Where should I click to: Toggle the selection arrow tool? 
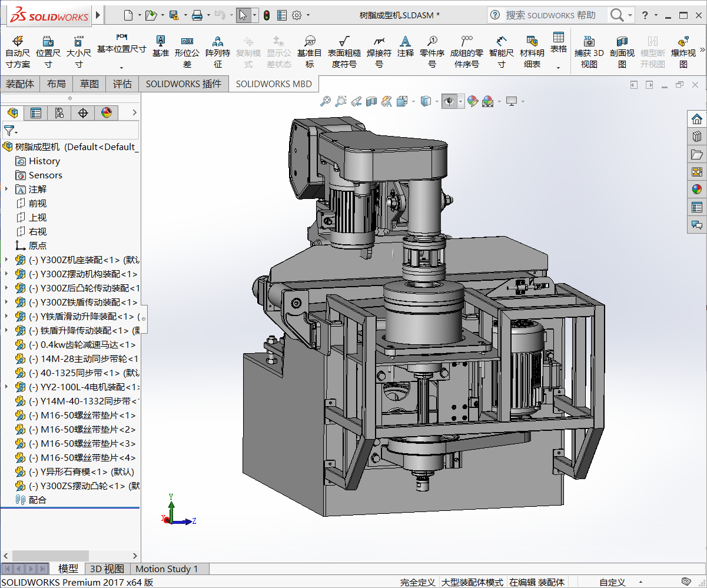[243, 15]
